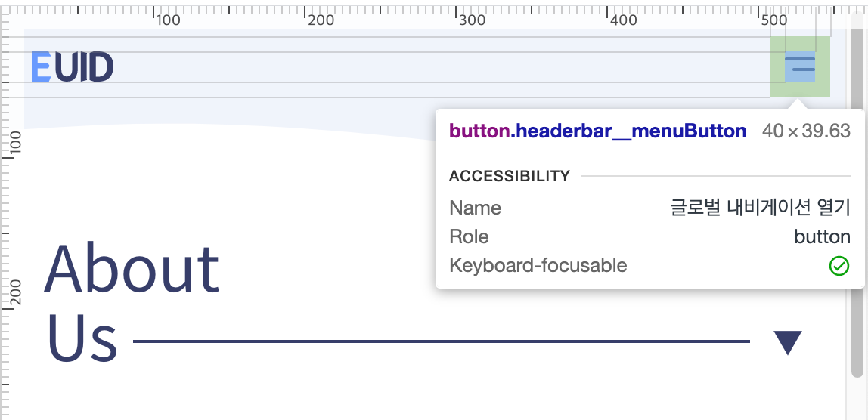Click the EUID logo
The image size is (868, 420).
tap(73, 67)
